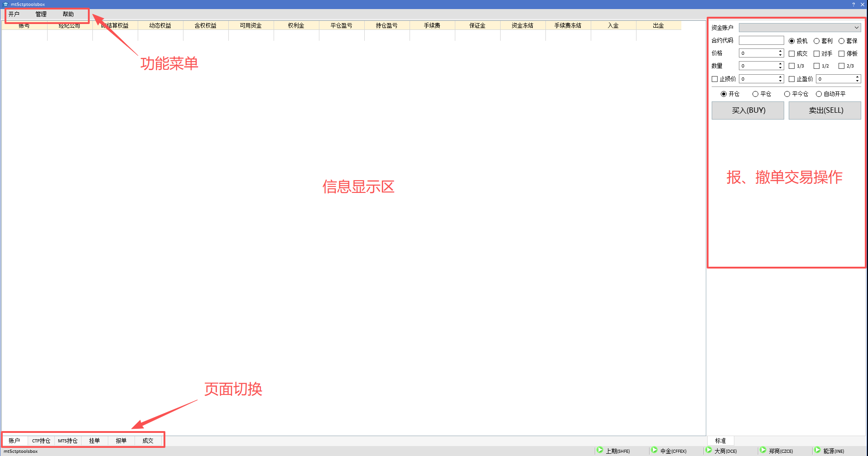The image size is (868, 456).
Task: Click the help question mark in title bar
Action: pos(854,5)
